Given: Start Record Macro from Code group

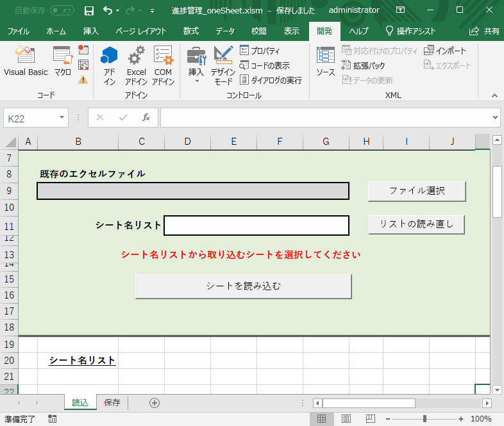Looking at the screenshot, I should pos(83,50).
